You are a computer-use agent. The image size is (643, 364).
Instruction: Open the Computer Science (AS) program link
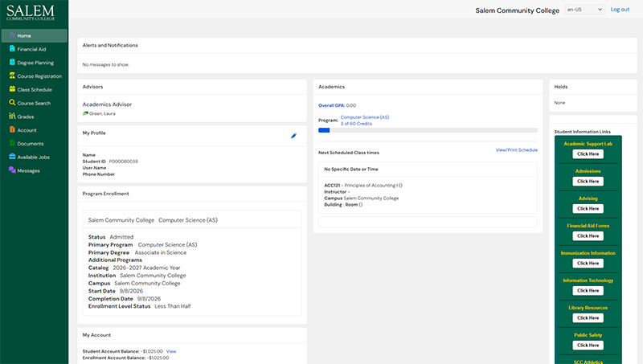(x=365, y=117)
